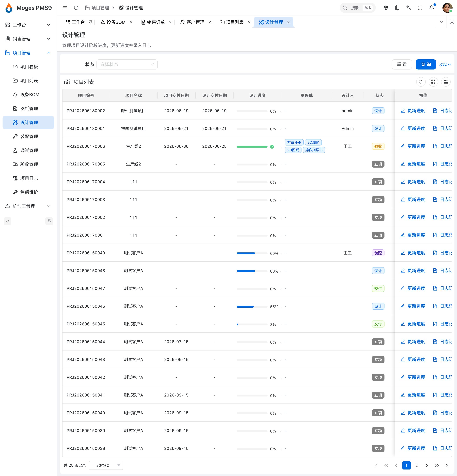
Task: Expand the 销售管理 sidebar menu
Action: click(x=28, y=39)
